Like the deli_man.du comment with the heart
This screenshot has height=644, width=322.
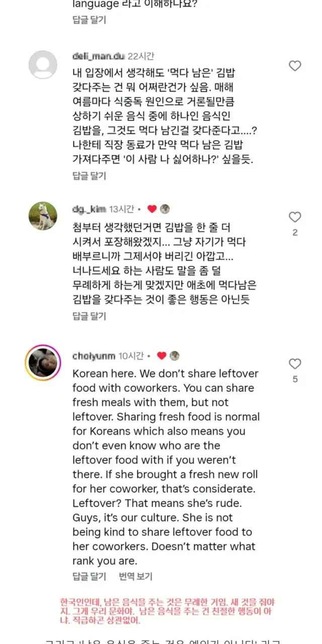point(295,66)
